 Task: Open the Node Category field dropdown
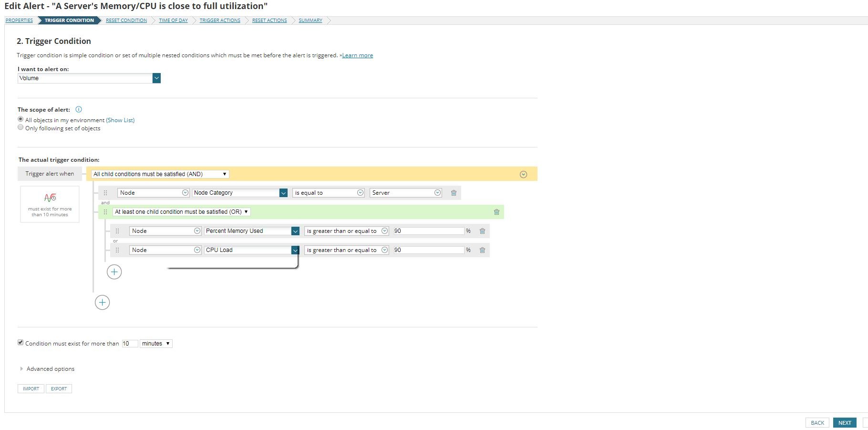click(x=283, y=193)
